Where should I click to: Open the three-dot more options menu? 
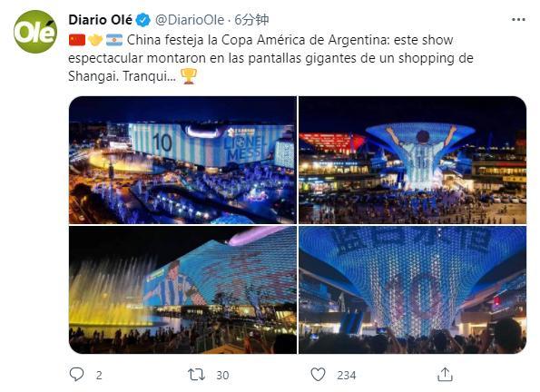point(518,20)
